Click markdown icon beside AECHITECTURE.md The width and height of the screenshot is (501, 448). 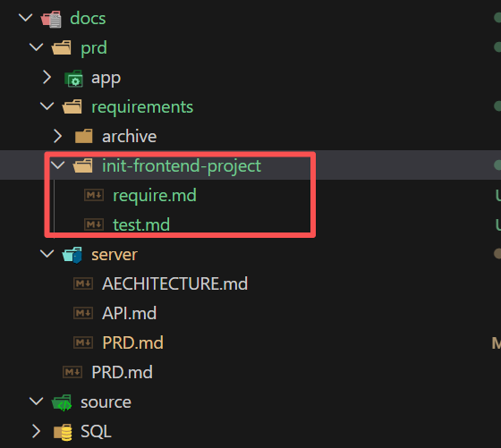83,283
